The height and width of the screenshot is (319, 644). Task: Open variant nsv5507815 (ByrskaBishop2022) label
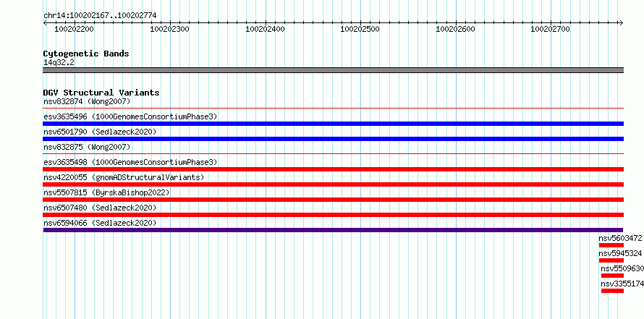pos(106,192)
